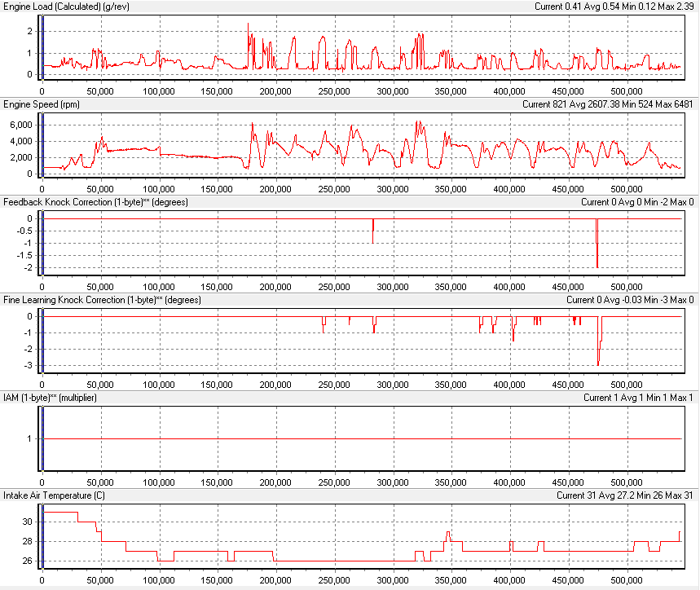Click the flat IAM line at multiplier 1

359,438
